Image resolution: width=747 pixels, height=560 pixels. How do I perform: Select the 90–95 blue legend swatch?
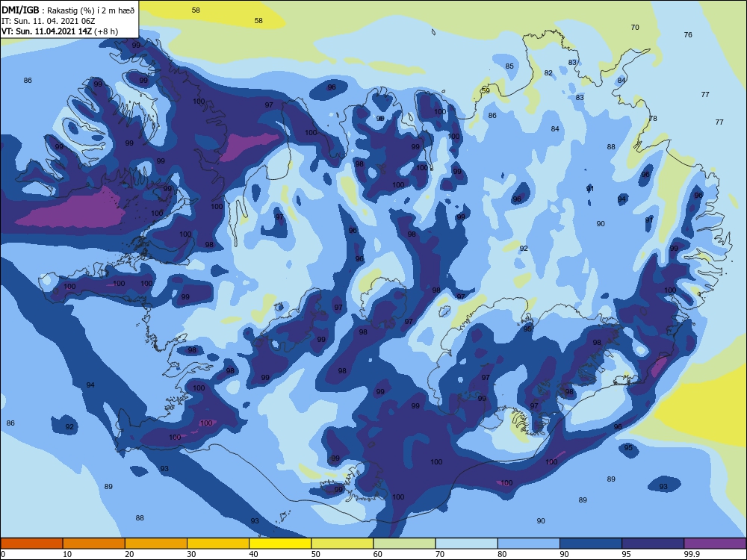[x=591, y=544]
